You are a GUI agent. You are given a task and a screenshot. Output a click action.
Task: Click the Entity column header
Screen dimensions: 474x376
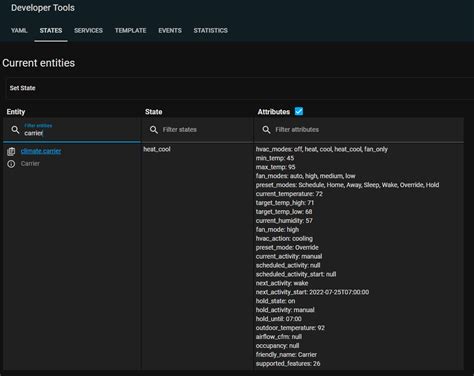pos(16,112)
